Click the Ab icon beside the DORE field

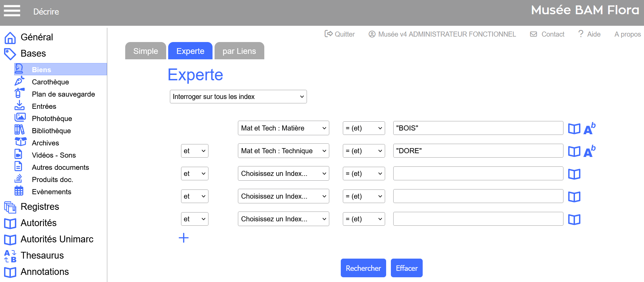pyautogui.click(x=589, y=151)
